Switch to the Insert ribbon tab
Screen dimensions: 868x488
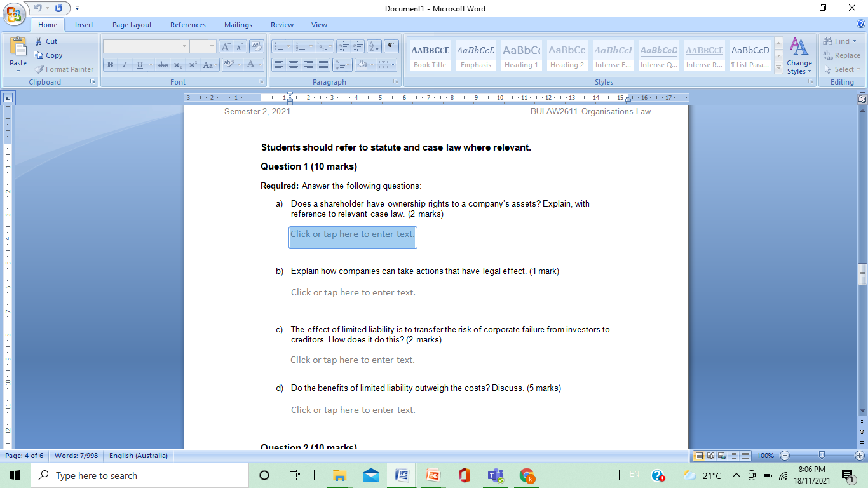[84, 25]
